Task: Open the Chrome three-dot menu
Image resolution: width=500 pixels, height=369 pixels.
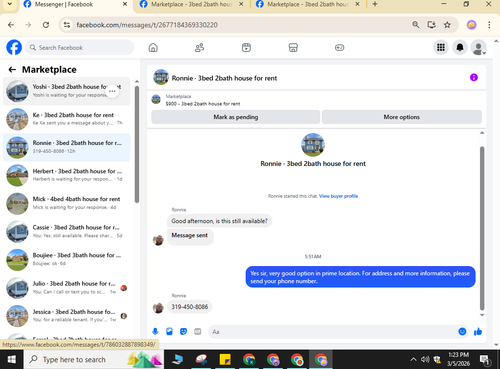Action: click(489, 25)
